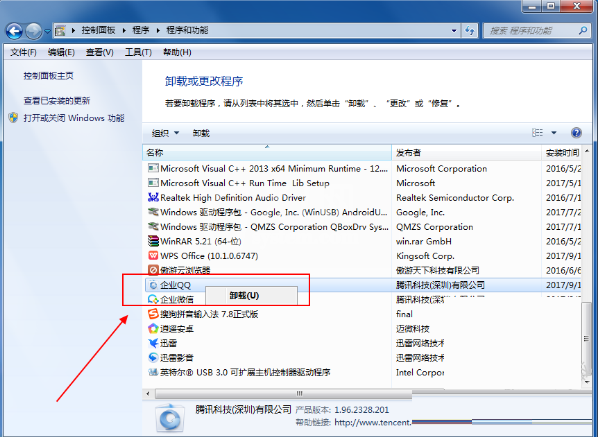This screenshot has width=599, height=437.
Task: Minimize the Programs and Features window
Action: point(533,6)
